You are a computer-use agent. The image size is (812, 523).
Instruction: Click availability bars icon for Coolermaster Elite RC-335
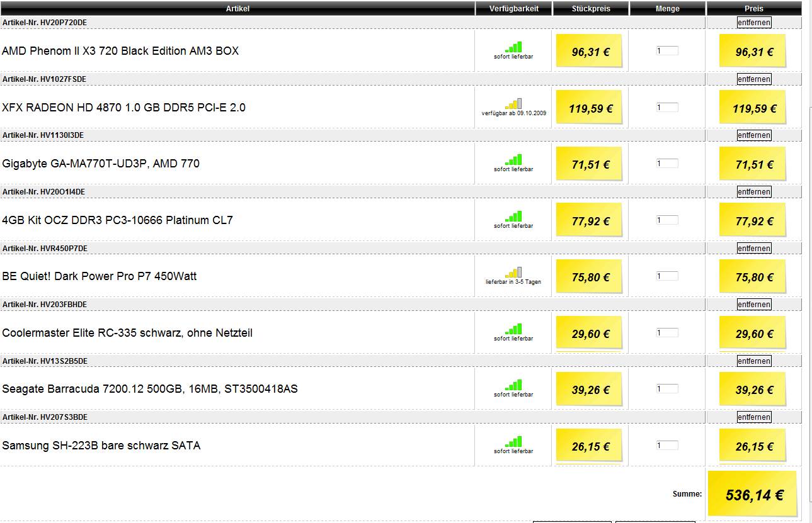(513, 329)
